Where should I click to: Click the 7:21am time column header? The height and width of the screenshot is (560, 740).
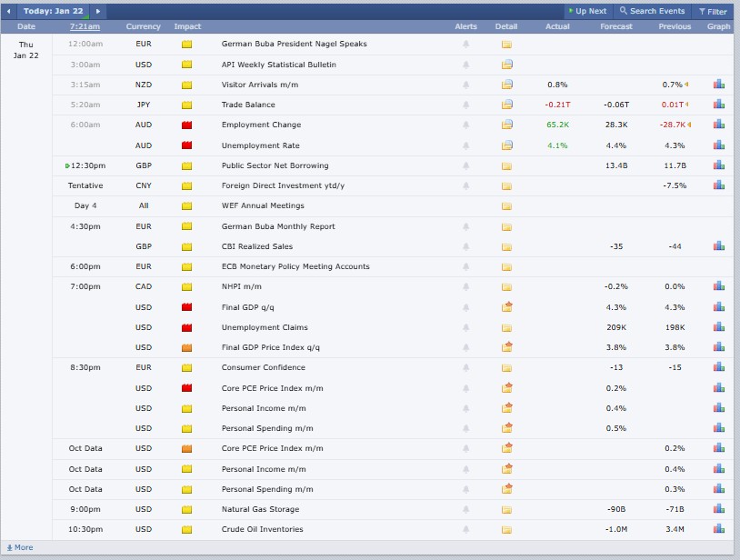pyautogui.click(x=84, y=26)
